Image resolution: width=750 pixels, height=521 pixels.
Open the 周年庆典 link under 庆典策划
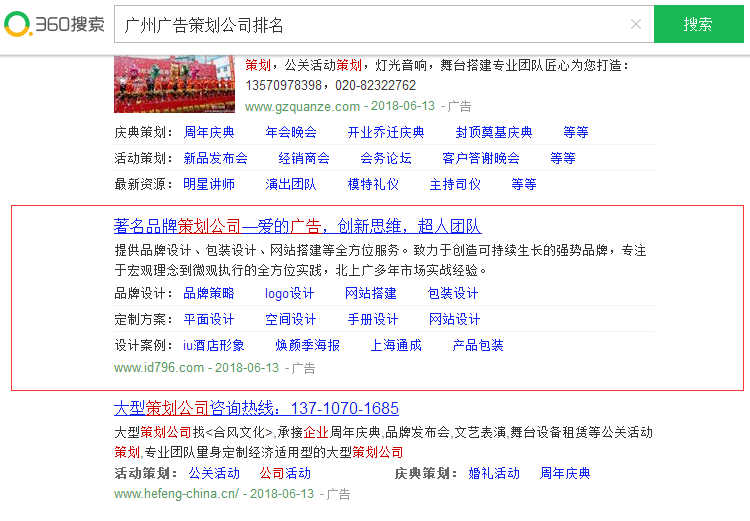click(209, 132)
